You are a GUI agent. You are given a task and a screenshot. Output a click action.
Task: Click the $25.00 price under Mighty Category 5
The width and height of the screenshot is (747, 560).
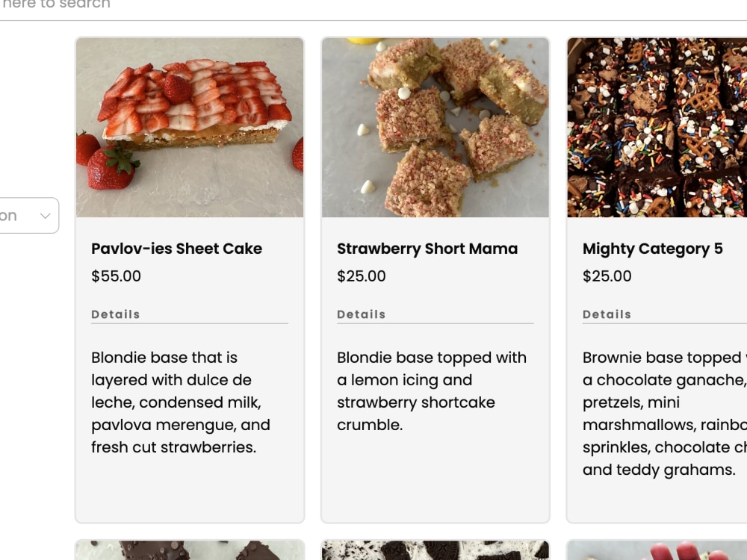pyautogui.click(x=607, y=276)
